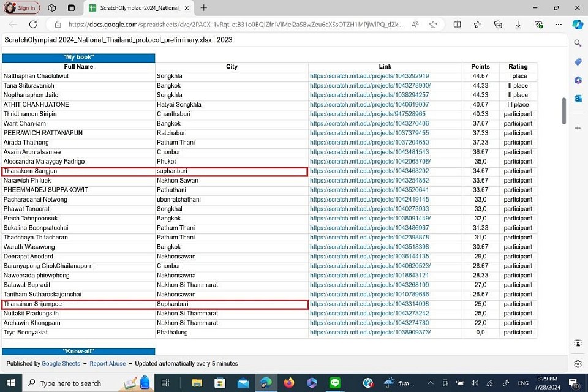
Task: Open Edge sidebar search icon
Action: pyautogui.click(x=578, y=43)
